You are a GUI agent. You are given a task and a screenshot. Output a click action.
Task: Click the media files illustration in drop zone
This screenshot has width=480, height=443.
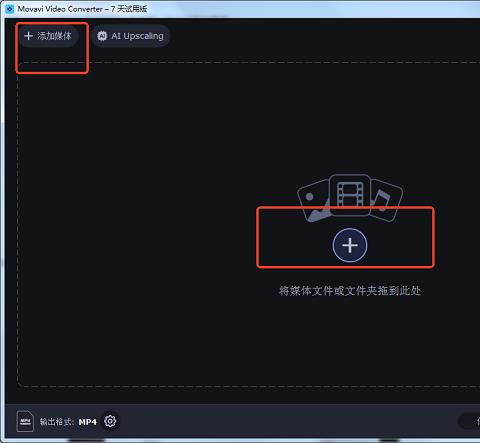pos(350,197)
